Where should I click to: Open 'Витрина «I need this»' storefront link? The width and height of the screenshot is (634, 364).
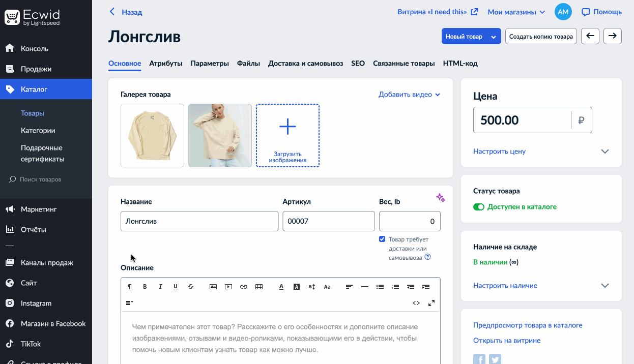click(438, 12)
